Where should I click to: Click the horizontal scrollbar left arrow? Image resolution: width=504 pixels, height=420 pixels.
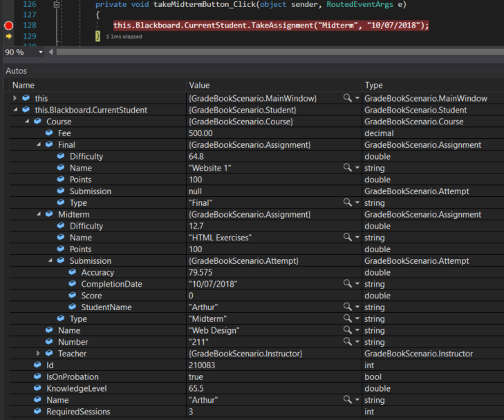click(x=50, y=52)
